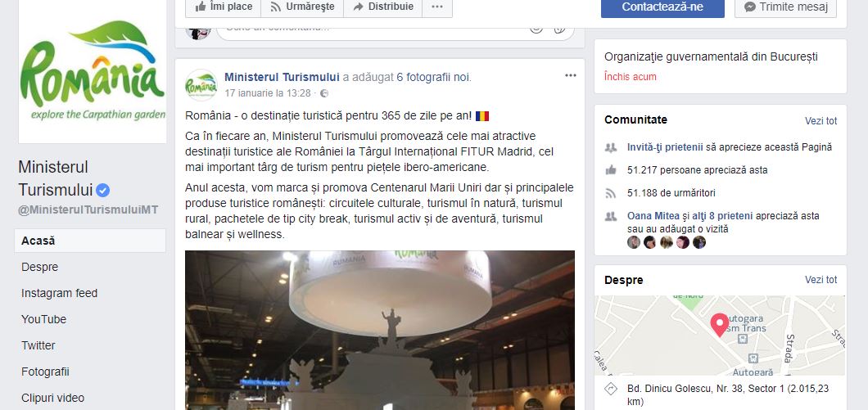The height and width of the screenshot is (410, 868).
Task: Click the Trimite mesaj button
Action: (x=785, y=7)
